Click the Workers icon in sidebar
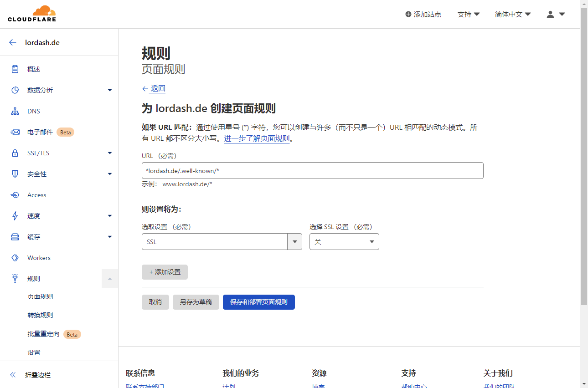Viewport: 588px width, 388px height. 15,258
